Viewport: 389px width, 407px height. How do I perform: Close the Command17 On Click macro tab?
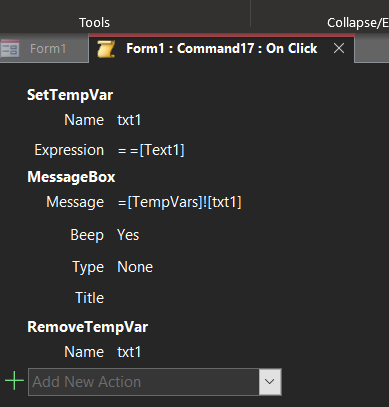[x=339, y=49]
